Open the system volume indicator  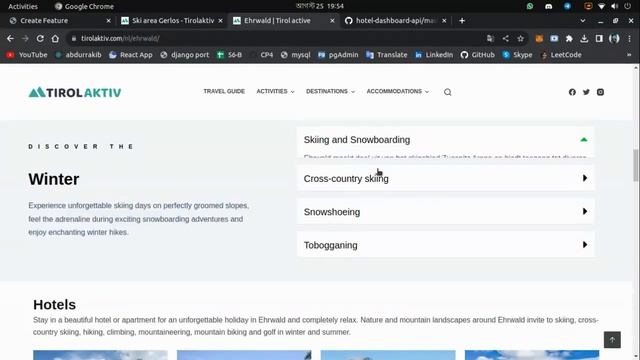tap(614, 6)
